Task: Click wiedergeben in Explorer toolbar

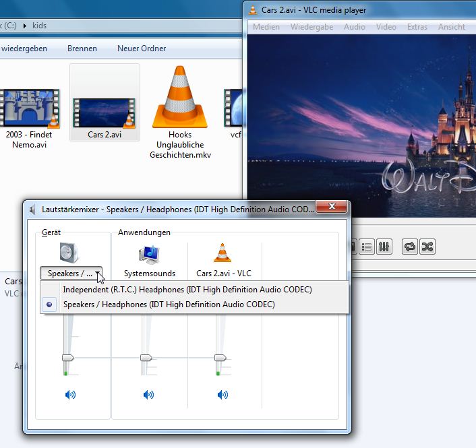Action: point(24,49)
